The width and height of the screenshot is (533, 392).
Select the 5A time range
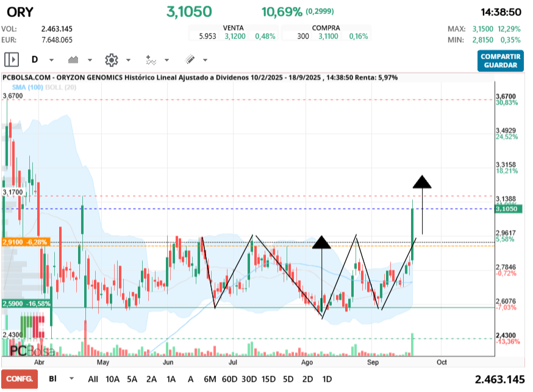(132, 379)
